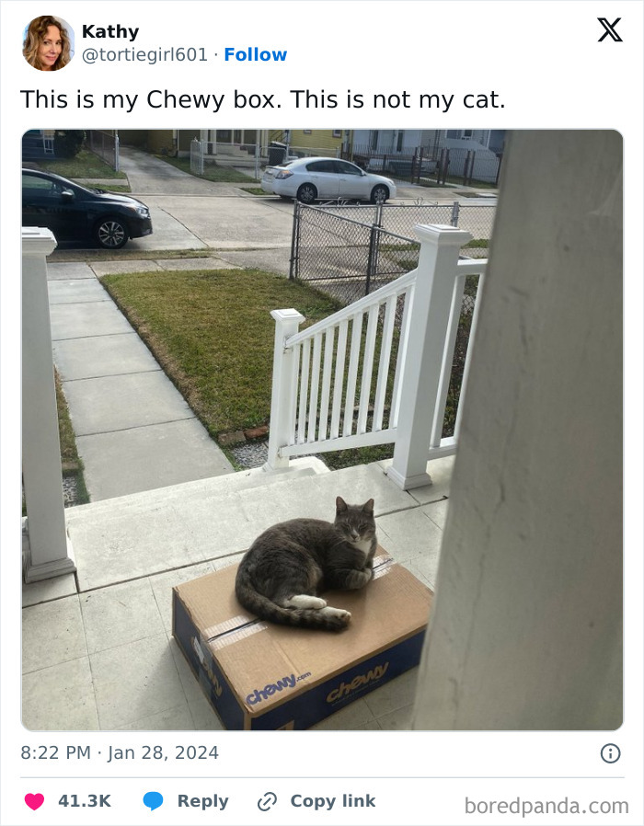644x826 pixels.
Task: View the 41.3K likes count
Action: pos(85,801)
